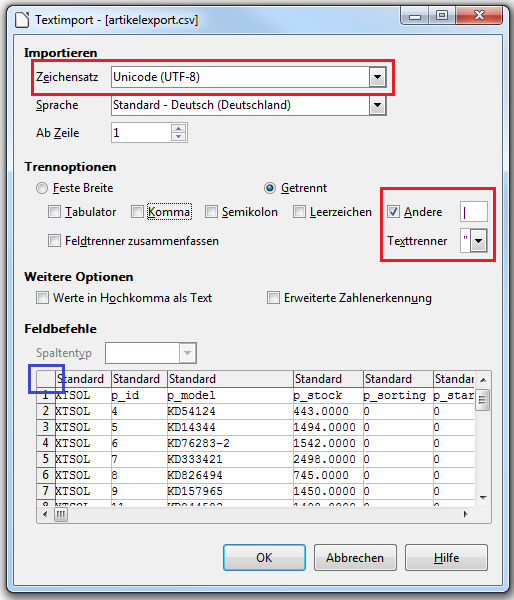Click the horizontal scrollbar right arrow
Screen dimensions: 514x600
point(466,515)
